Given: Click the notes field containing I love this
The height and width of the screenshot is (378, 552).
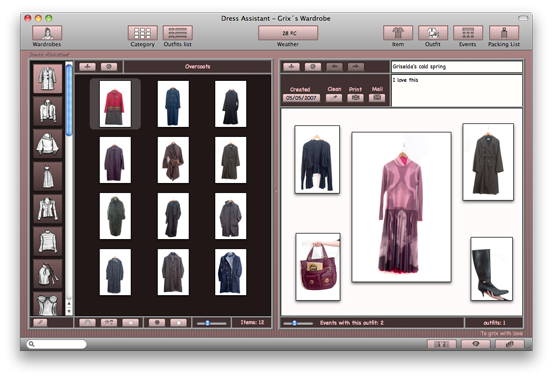Looking at the screenshot, I should click(x=457, y=90).
